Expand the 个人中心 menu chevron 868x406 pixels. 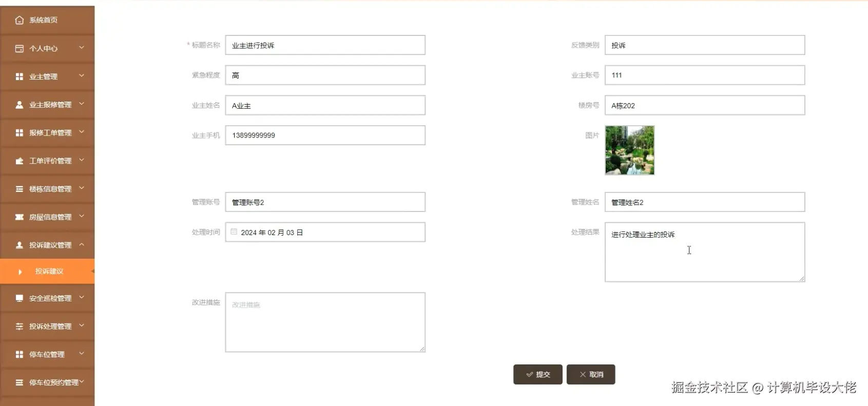[82, 48]
